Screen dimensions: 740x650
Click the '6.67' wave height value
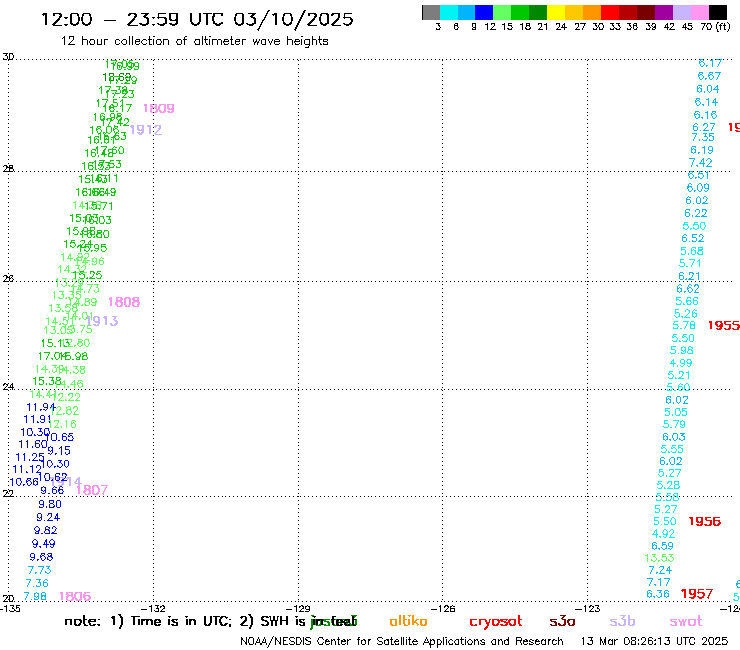coord(709,76)
